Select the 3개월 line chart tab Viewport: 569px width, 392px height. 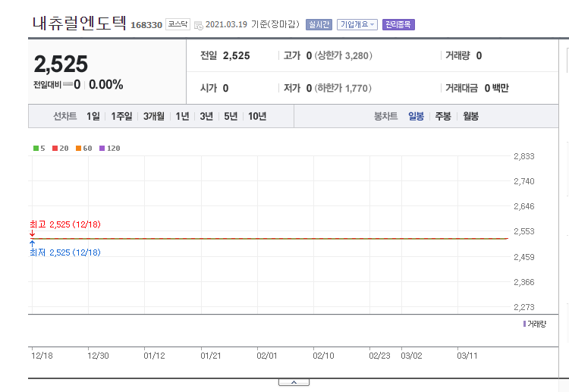click(153, 117)
